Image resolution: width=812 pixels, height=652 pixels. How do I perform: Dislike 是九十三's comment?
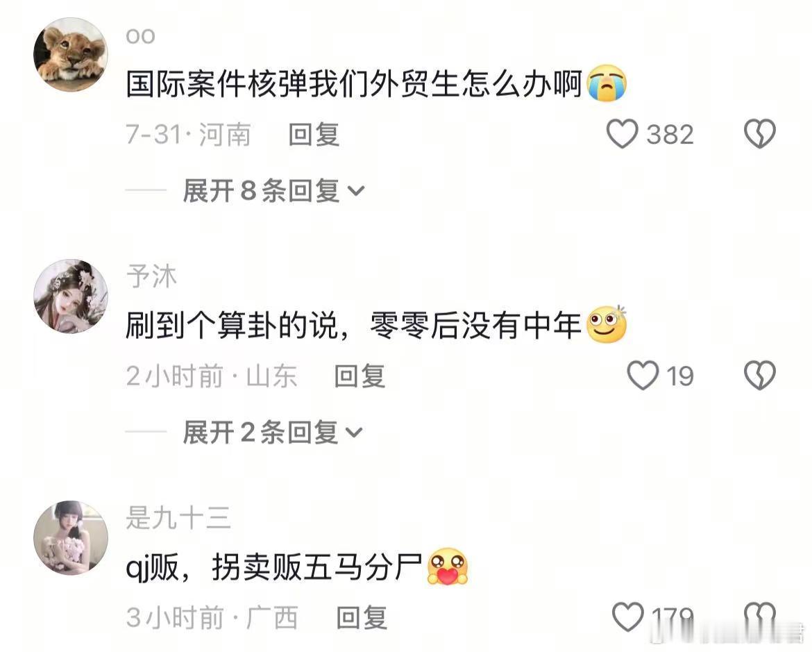pos(760,617)
